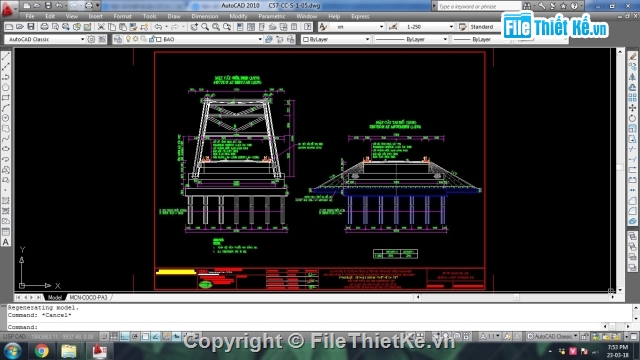640x360 pixels.
Task: Select the Line draw tool
Action: tap(6, 56)
